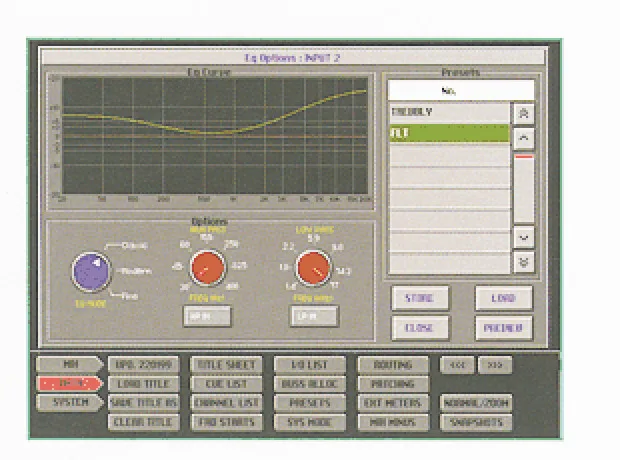
Task: Click Save Title As
Action: pos(144,403)
